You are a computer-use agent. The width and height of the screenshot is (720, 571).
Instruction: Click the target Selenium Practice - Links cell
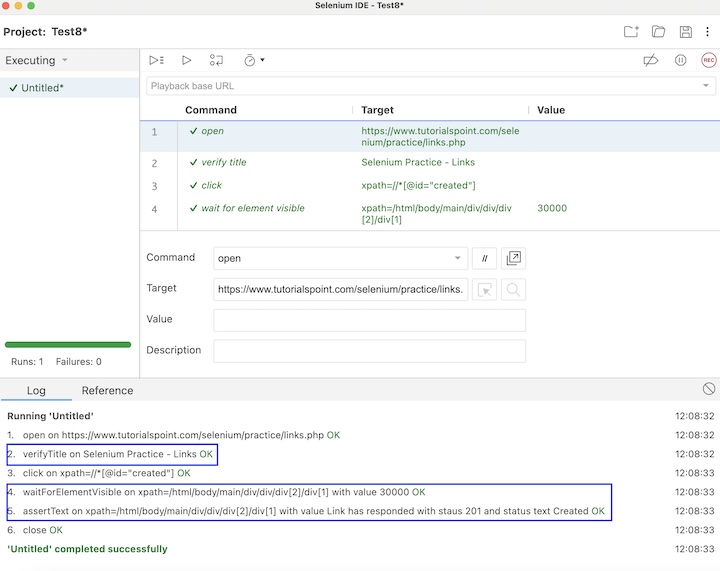coord(418,162)
